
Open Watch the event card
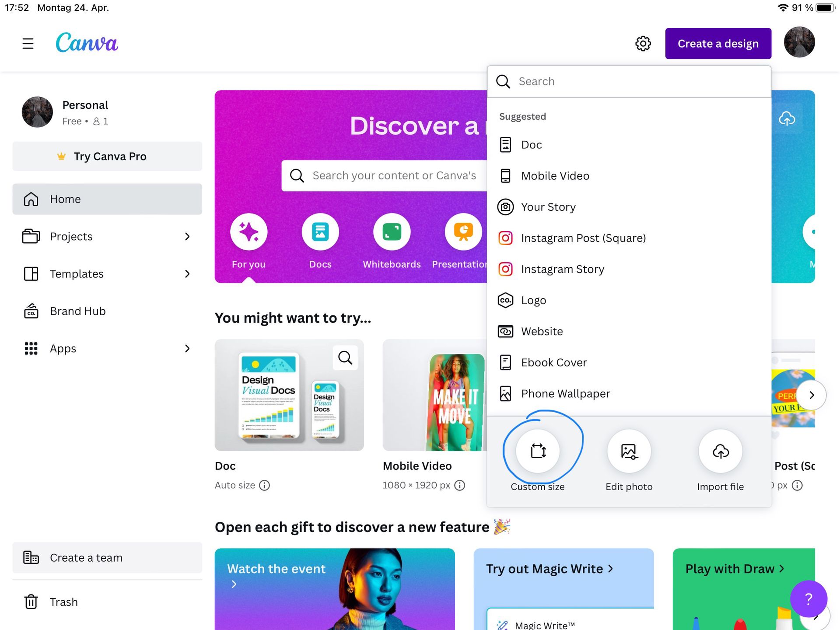pyautogui.click(x=335, y=589)
